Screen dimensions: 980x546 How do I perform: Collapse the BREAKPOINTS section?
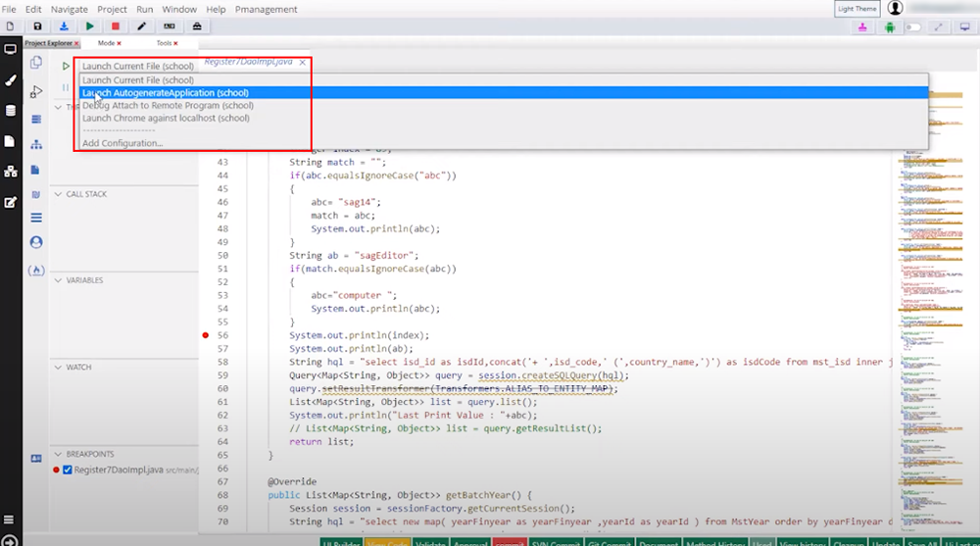coord(58,454)
